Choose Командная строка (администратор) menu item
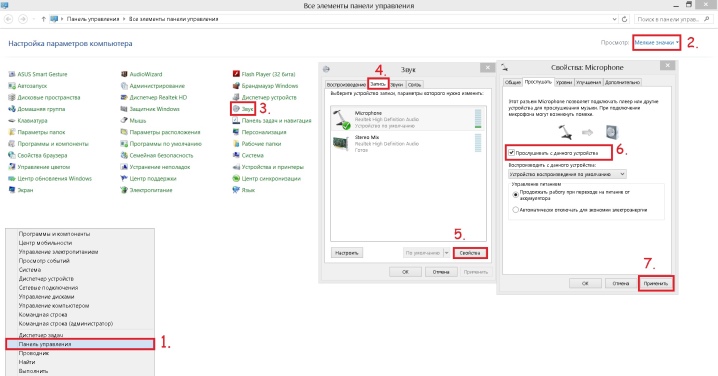 [x=80, y=323]
